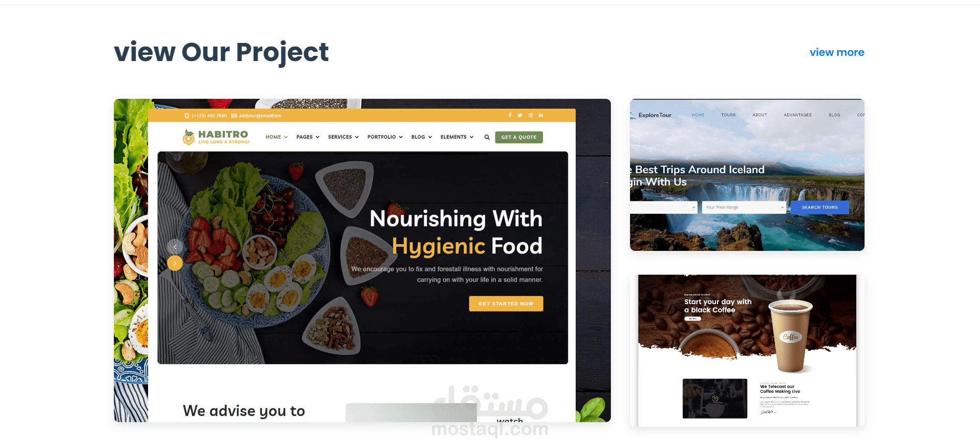
Task: Click the Instagram icon in Habitro top bar
Action: pyautogui.click(x=531, y=115)
